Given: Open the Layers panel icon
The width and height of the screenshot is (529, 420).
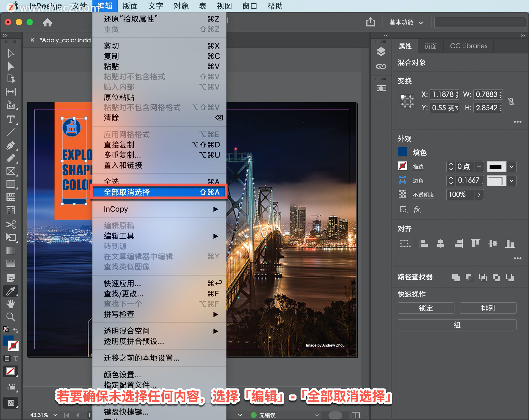Looking at the screenshot, I should pyautogui.click(x=381, y=51).
